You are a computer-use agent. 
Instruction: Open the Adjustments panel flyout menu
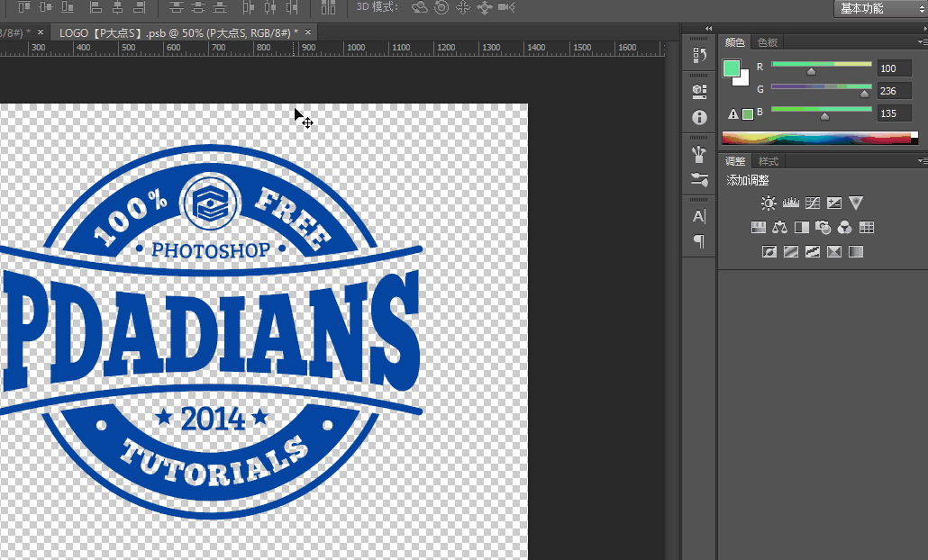(922, 160)
